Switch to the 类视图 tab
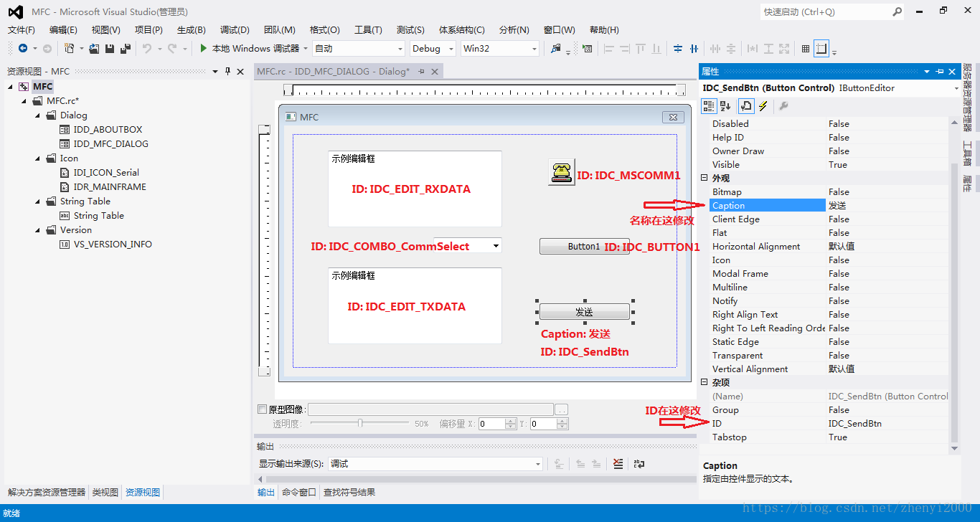The height and width of the screenshot is (522, 980). pyautogui.click(x=105, y=492)
